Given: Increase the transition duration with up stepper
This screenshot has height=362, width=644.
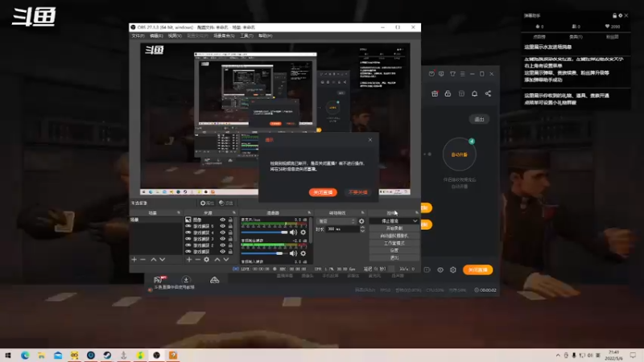Looking at the screenshot, I should click(362, 228).
